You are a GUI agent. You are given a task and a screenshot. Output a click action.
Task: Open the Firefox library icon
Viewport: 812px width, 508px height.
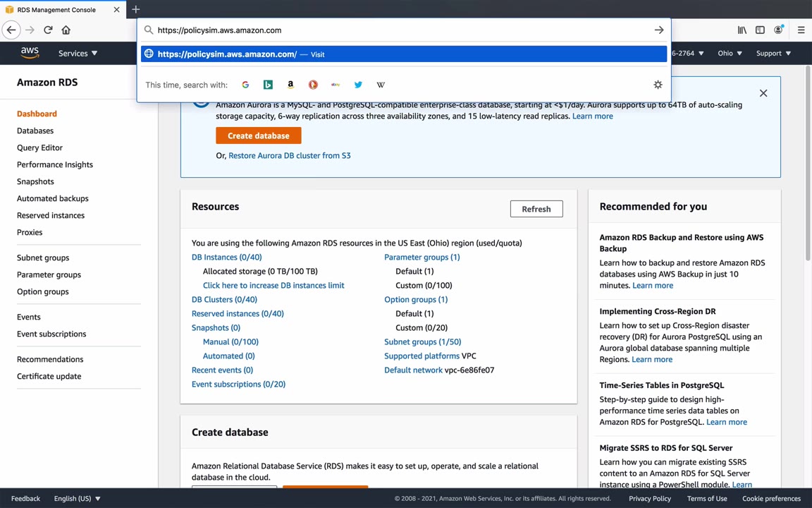[742, 30]
